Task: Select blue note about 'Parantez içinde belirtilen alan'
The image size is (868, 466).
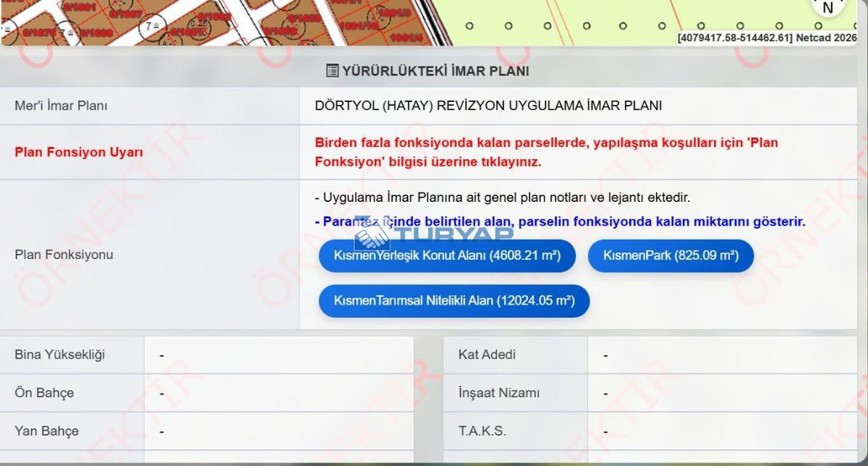Action: click(560, 221)
